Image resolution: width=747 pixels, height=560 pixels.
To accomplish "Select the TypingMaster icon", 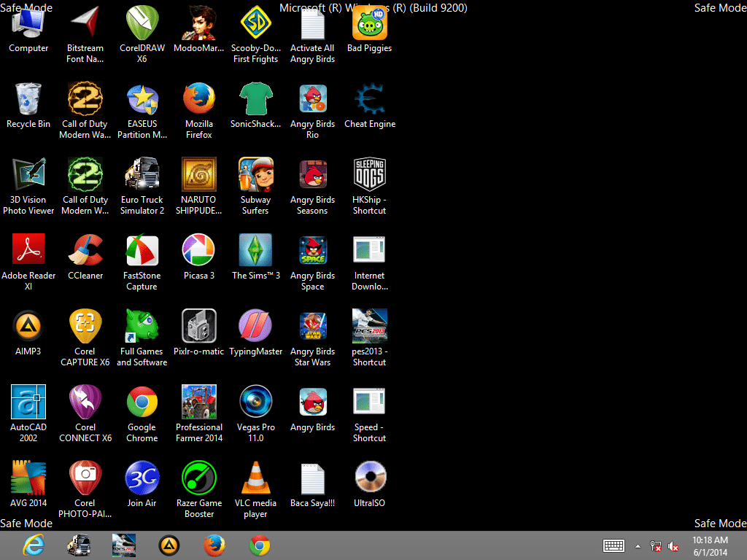I will (x=256, y=326).
